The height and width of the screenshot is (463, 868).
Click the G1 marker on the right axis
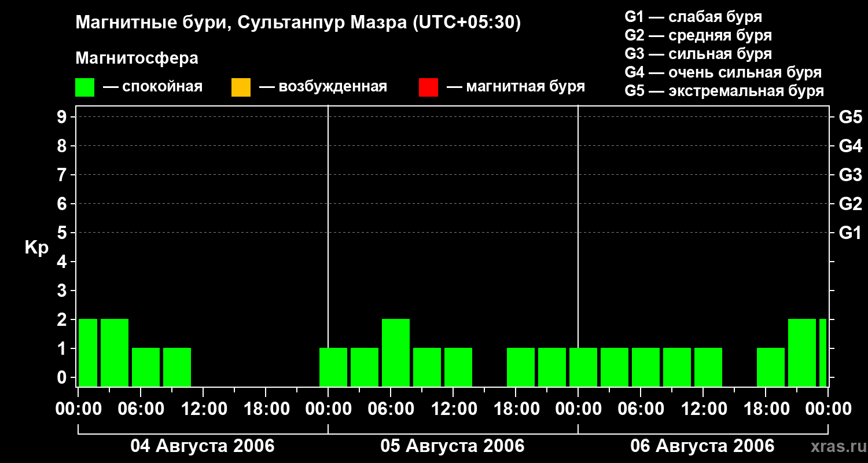851,233
